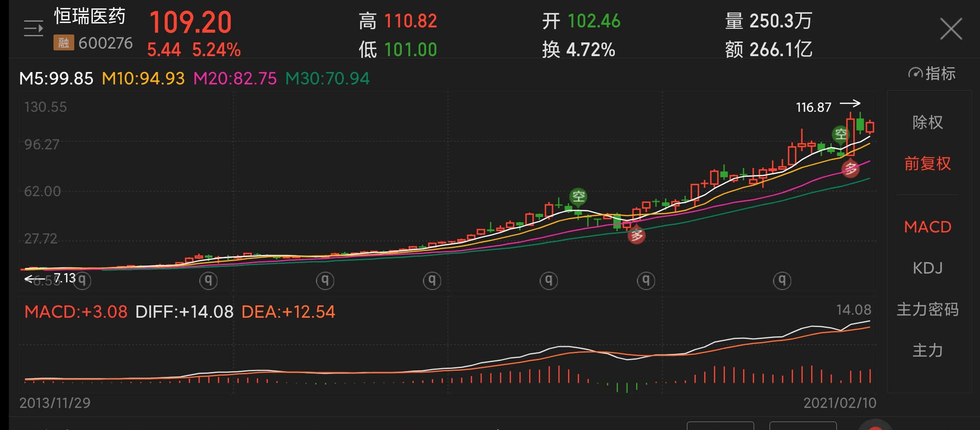Screen dimensions: 980x430
Task: Click the start date 2013/11/29
Action: 55,403
